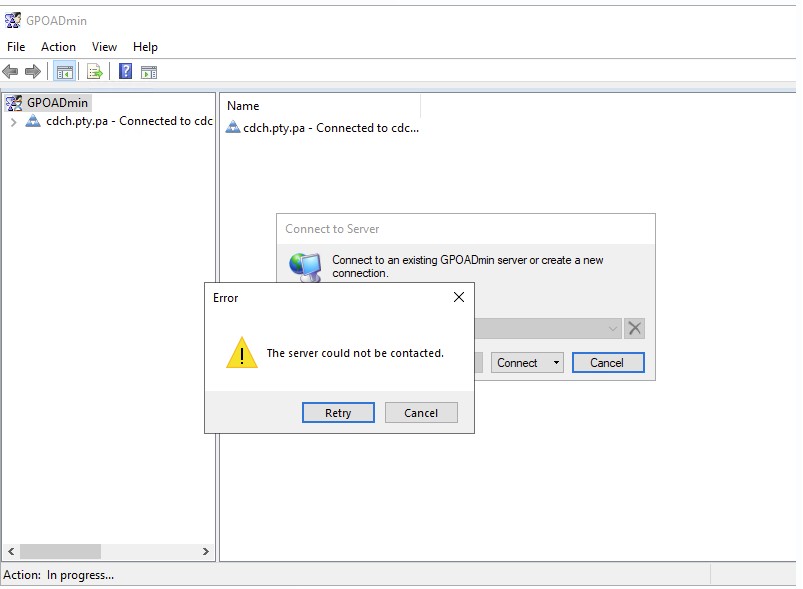The image size is (803, 589).
Task: Cancel the Connect to Server dialog
Action: (607, 363)
